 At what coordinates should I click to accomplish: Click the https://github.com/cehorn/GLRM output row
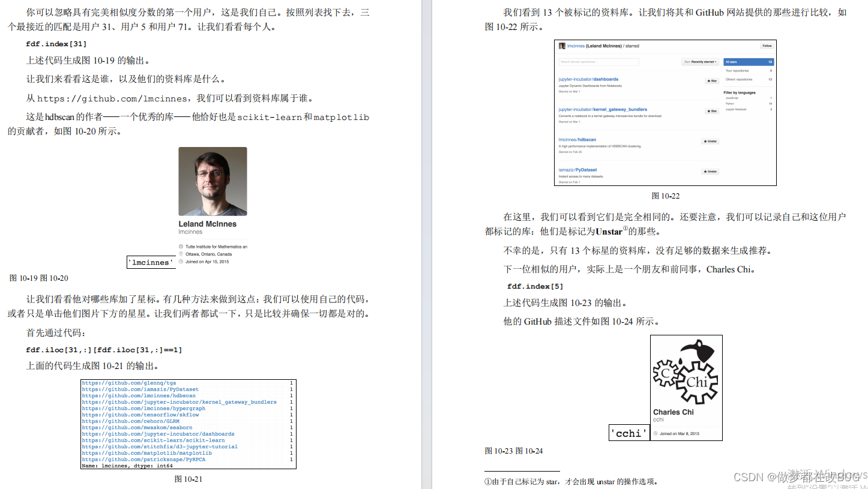188,421
